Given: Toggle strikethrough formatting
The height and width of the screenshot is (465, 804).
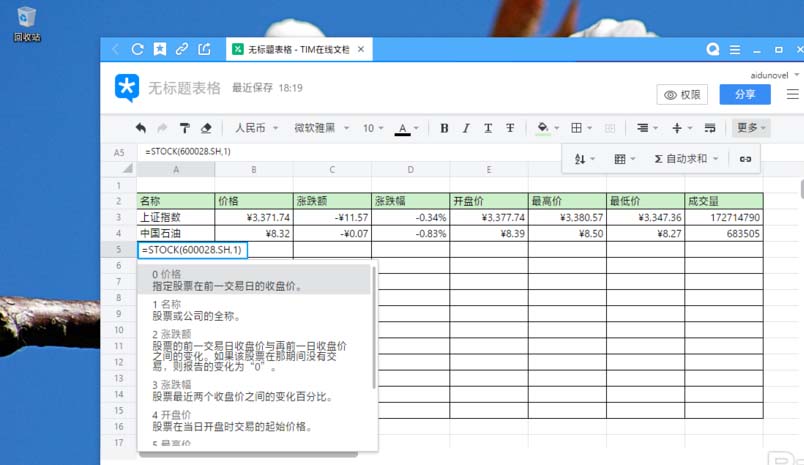Looking at the screenshot, I should click(x=510, y=128).
